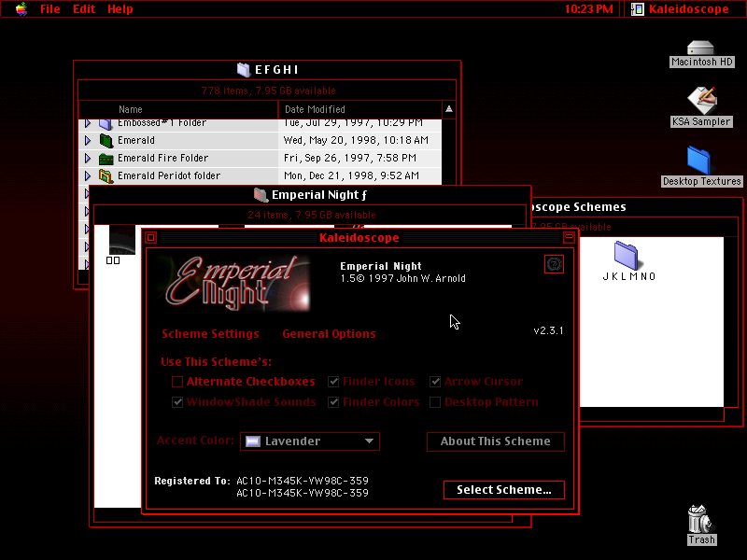Viewport: 747px width, 560px height.
Task: Expand the Emerald Peridot folder row
Action: [88, 175]
